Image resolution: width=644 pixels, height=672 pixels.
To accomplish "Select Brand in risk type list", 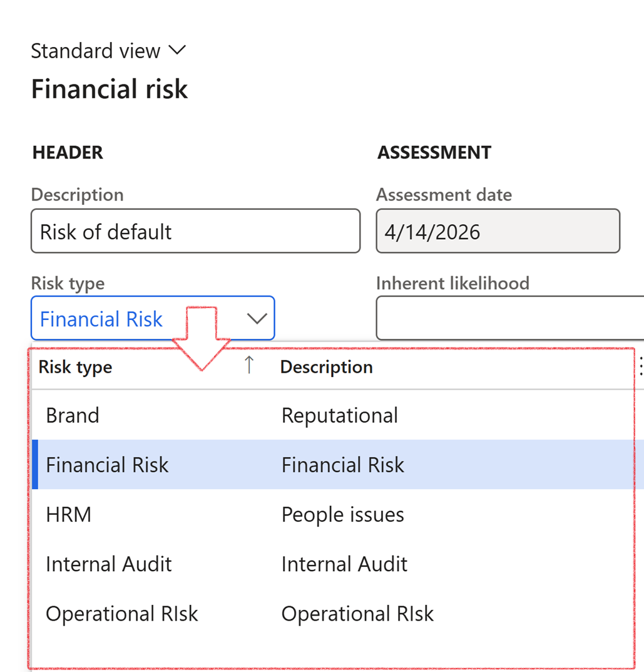I will click(x=73, y=415).
